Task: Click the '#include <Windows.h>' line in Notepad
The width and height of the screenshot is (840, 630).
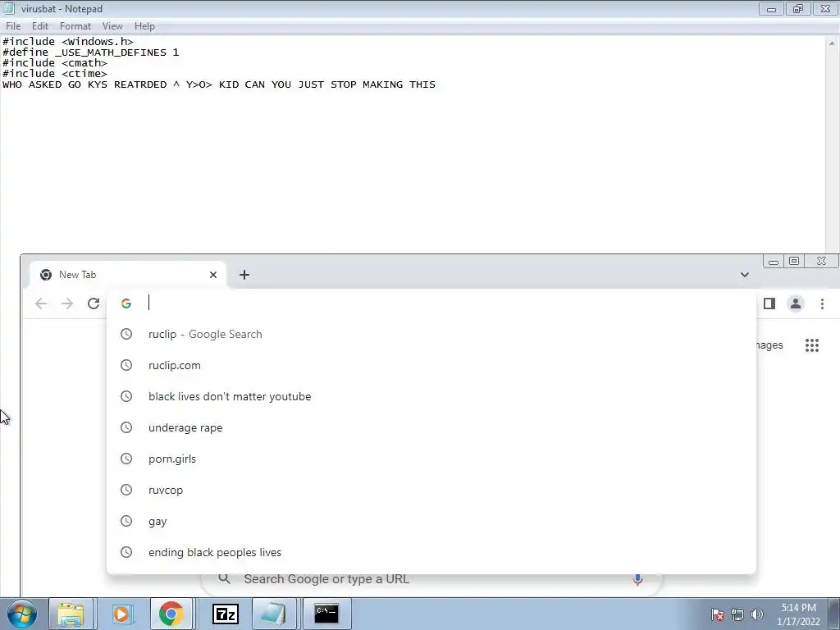Action: (x=68, y=42)
